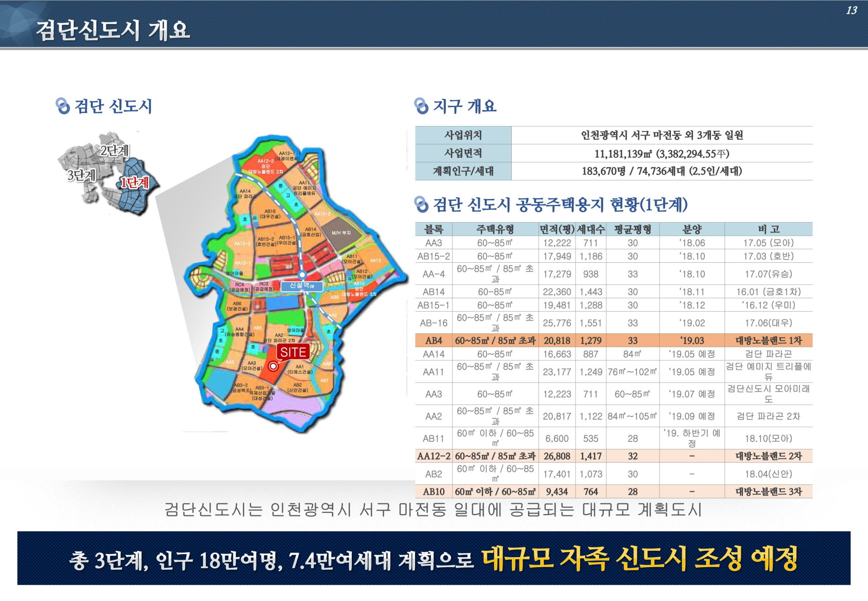Click the site marker circle below SITE label
868x601 pixels.
(273, 366)
